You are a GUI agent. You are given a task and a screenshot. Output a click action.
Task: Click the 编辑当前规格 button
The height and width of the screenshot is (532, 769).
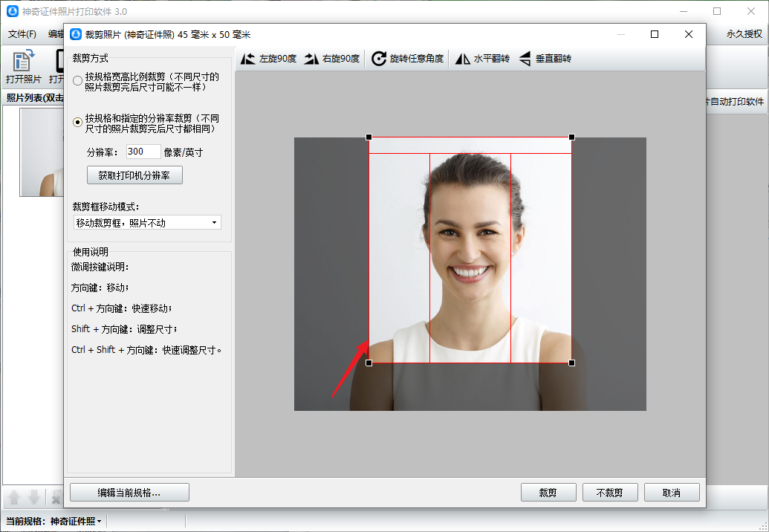click(129, 492)
